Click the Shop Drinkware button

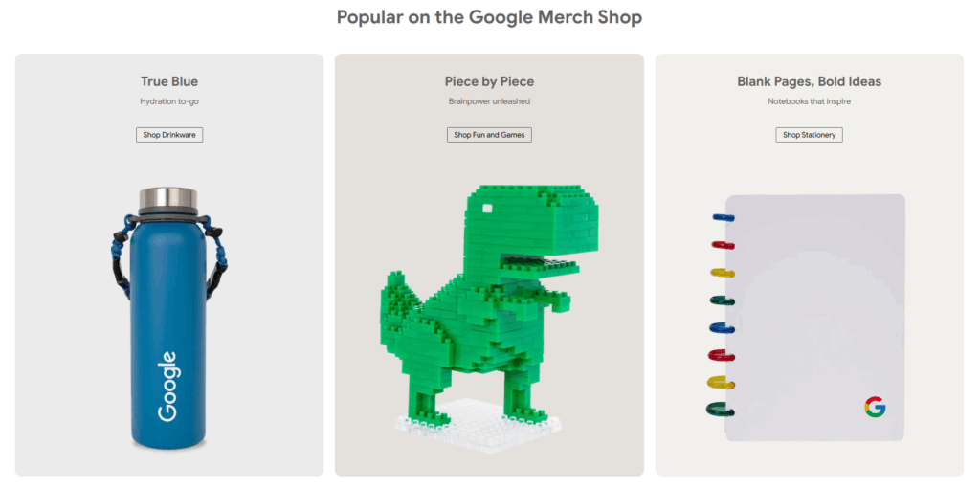[x=169, y=134]
